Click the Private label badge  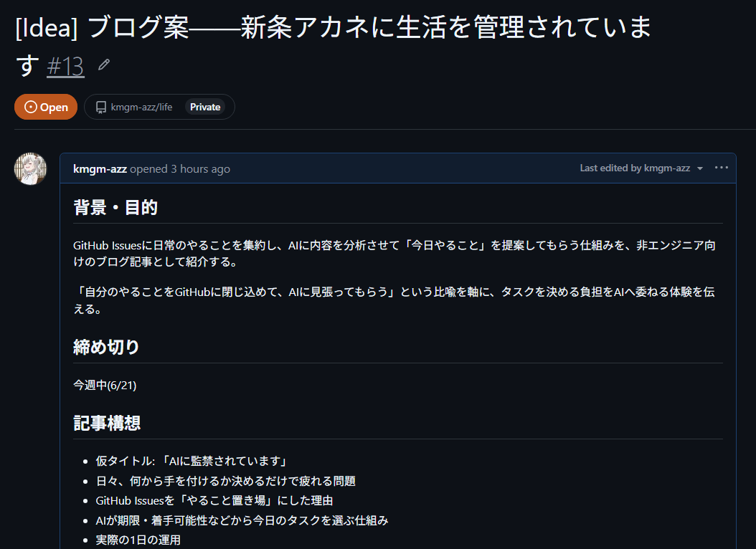(205, 107)
